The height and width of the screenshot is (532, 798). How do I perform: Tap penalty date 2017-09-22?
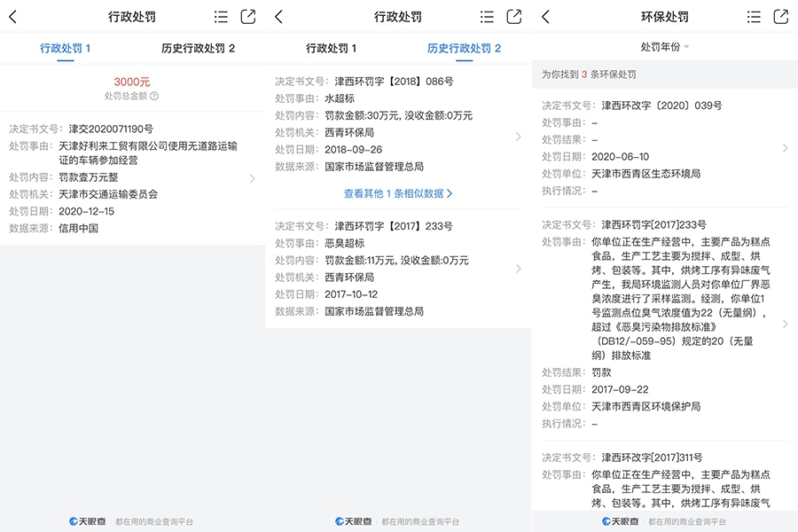coord(620,389)
